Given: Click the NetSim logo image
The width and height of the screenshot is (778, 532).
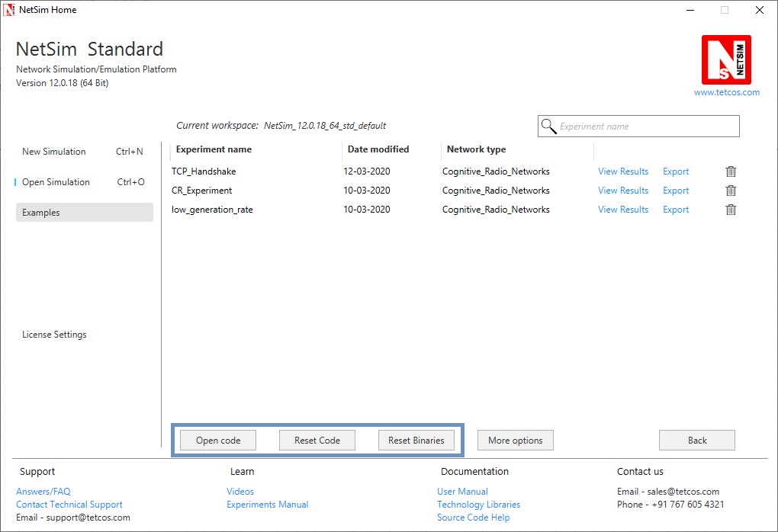Looking at the screenshot, I should pos(725,59).
